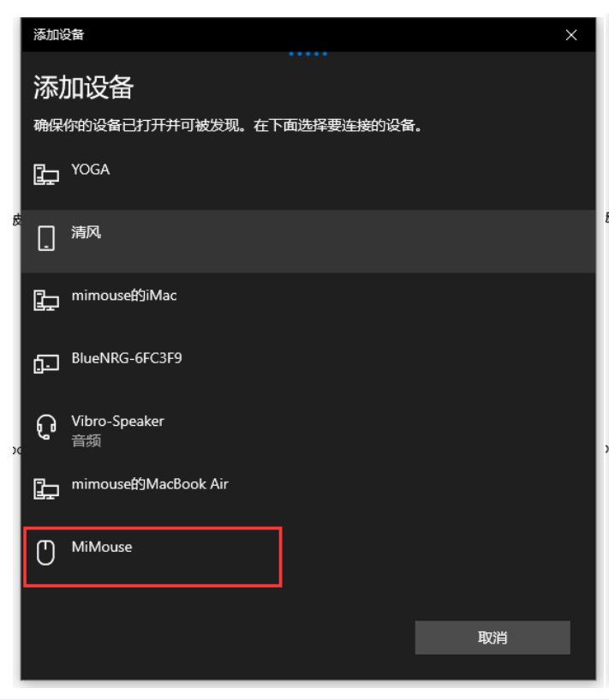609x700 pixels.
Task: Select BlueNRG-6FC3F9 device name
Action: (x=127, y=358)
